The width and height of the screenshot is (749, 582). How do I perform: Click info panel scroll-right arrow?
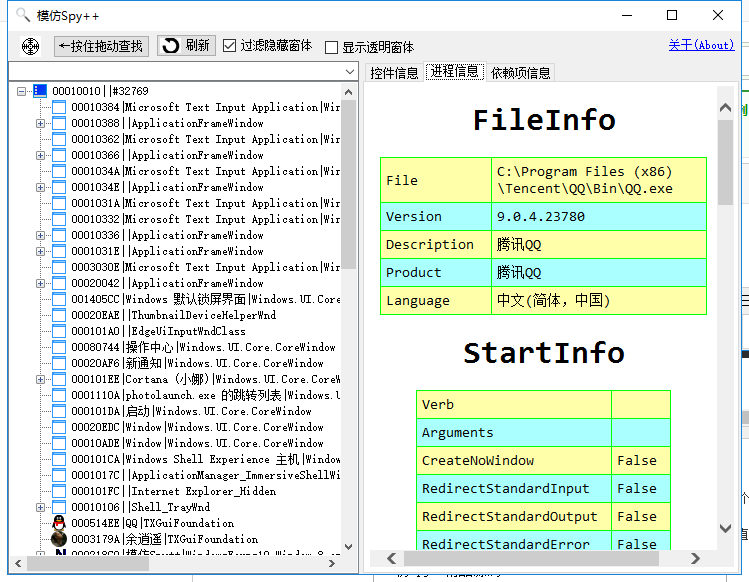(x=695, y=558)
